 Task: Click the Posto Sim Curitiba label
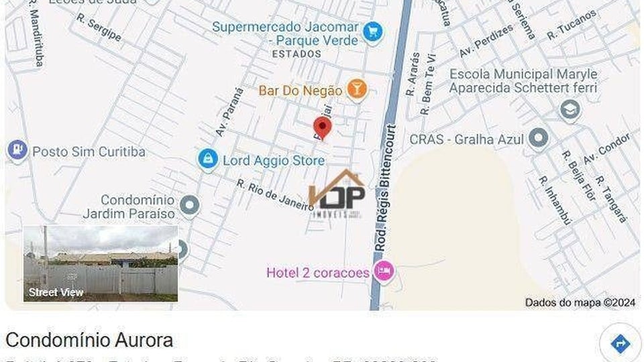89,152
